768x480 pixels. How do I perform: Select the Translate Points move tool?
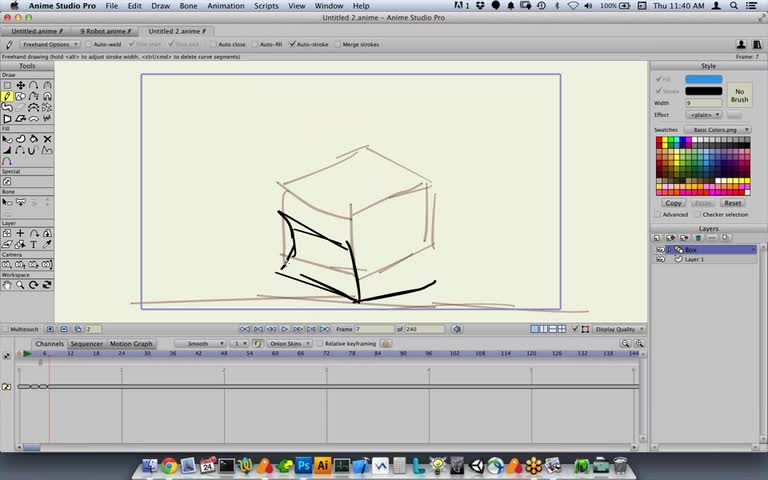pos(21,85)
